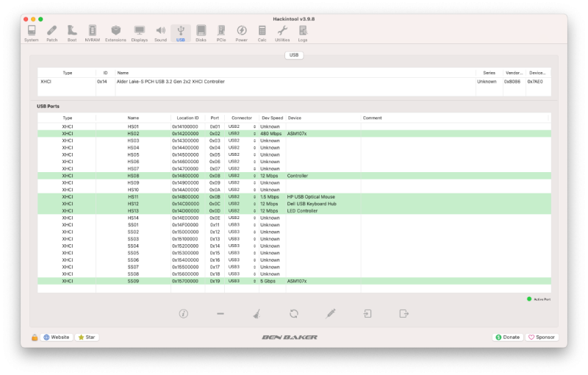This screenshot has height=375, width=588.
Task: Open connector dropdown for SS09
Action: [242, 281]
